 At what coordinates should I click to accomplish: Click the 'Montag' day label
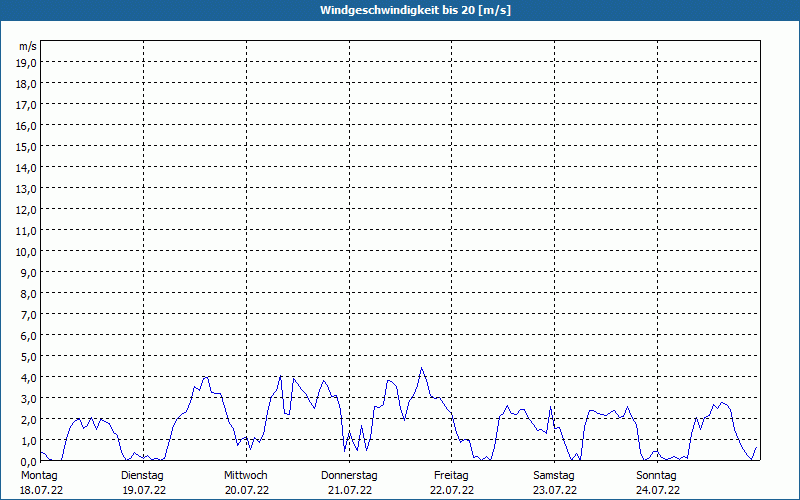[39, 475]
